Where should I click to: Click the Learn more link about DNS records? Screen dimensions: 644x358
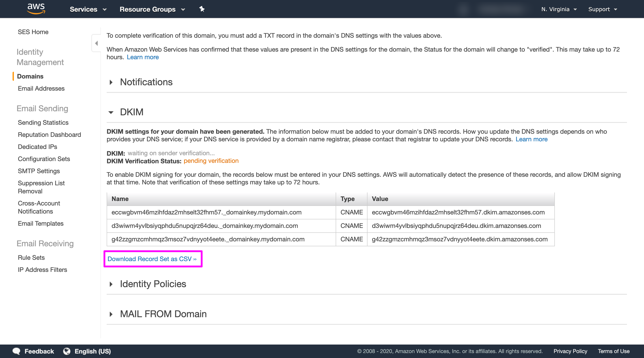[x=532, y=139]
